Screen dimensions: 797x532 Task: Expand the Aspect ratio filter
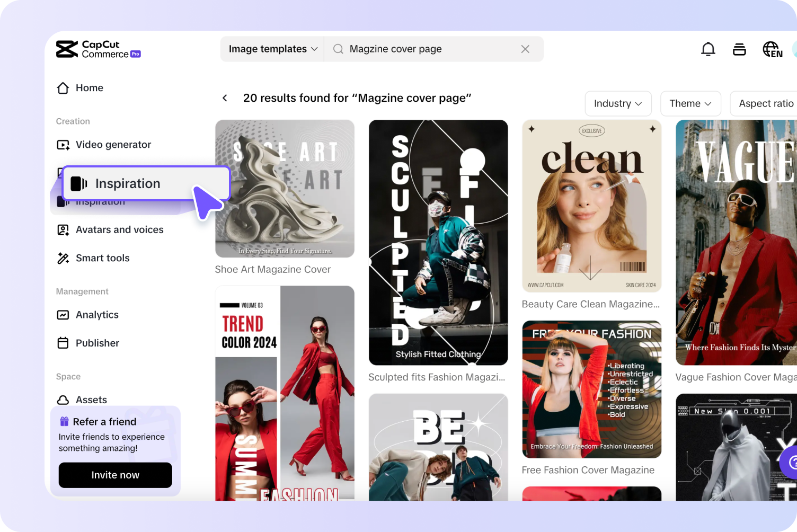767,103
